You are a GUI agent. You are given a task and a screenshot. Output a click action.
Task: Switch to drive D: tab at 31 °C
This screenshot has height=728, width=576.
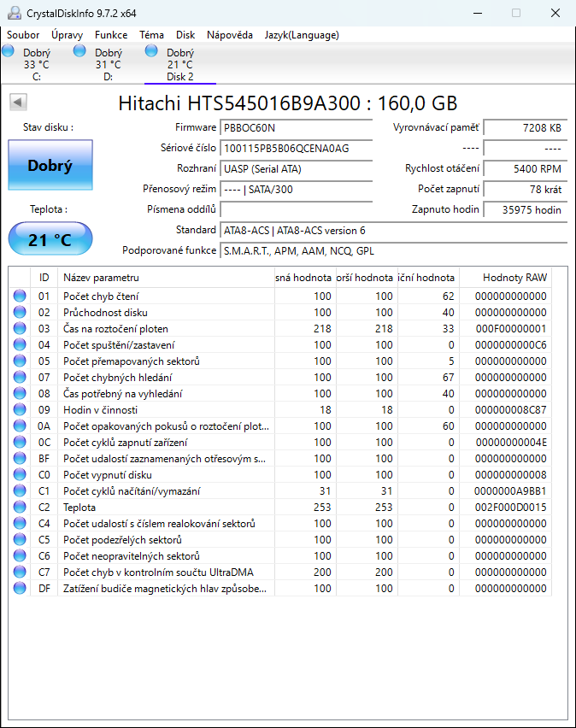(109, 65)
